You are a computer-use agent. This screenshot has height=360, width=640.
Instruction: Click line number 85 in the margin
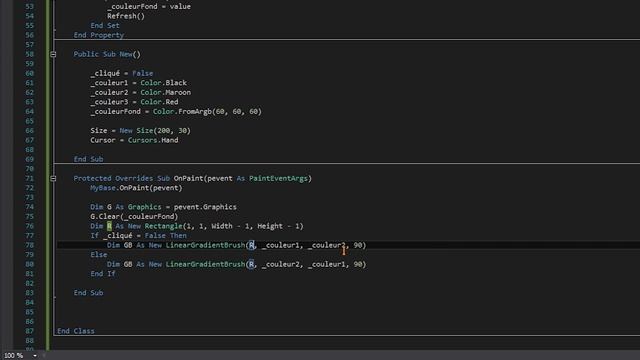(x=29, y=312)
